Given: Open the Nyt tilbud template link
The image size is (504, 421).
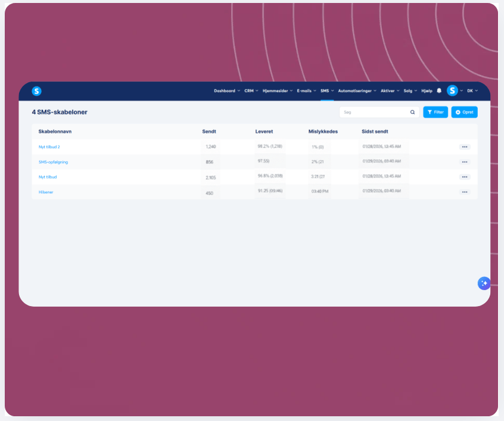Looking at the screenshot, I should click(x=48, y=177).
